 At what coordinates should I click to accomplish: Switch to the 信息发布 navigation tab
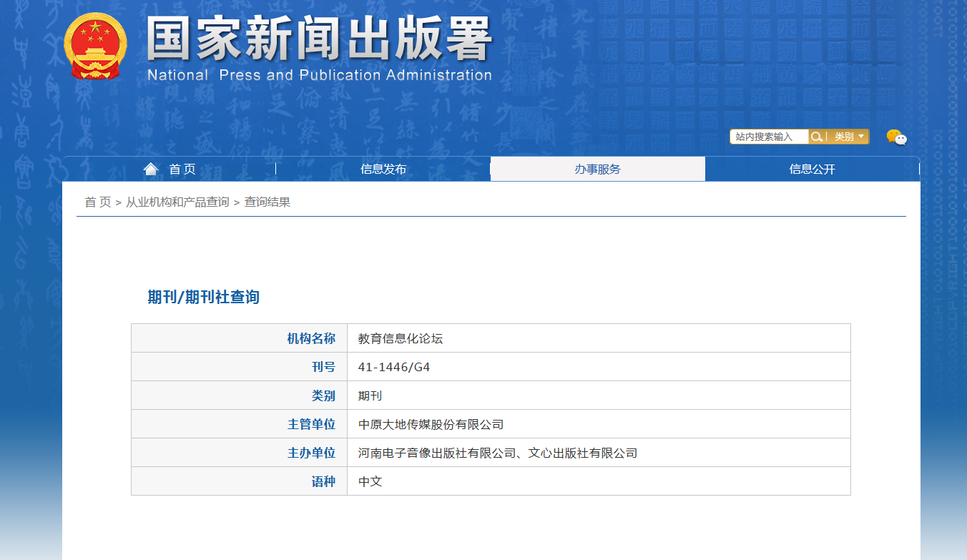coord(383,169)
